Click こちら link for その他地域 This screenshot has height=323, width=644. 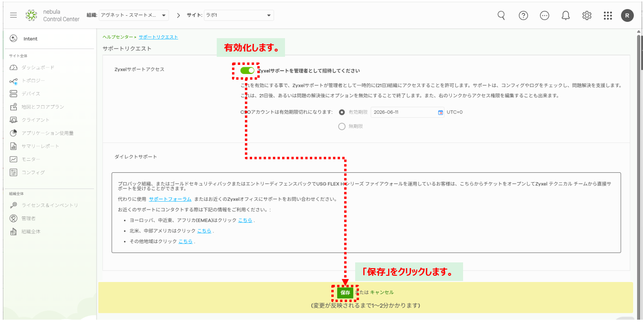click(x=185, y=241)
